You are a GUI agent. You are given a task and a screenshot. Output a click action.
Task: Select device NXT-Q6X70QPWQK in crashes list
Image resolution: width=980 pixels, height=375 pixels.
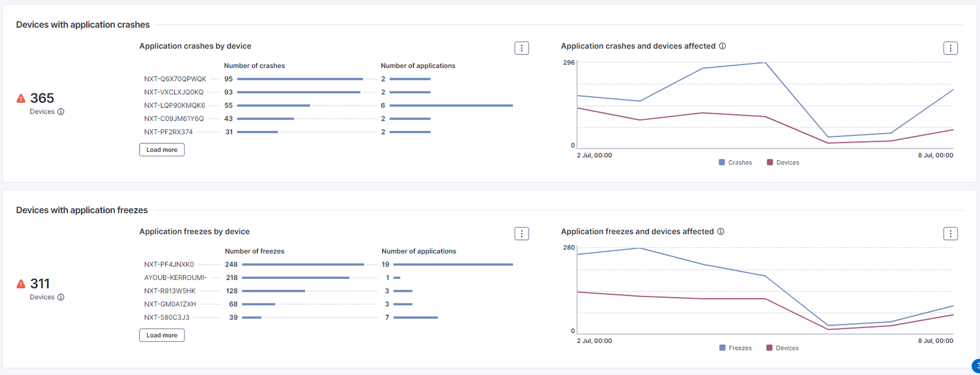175,79
